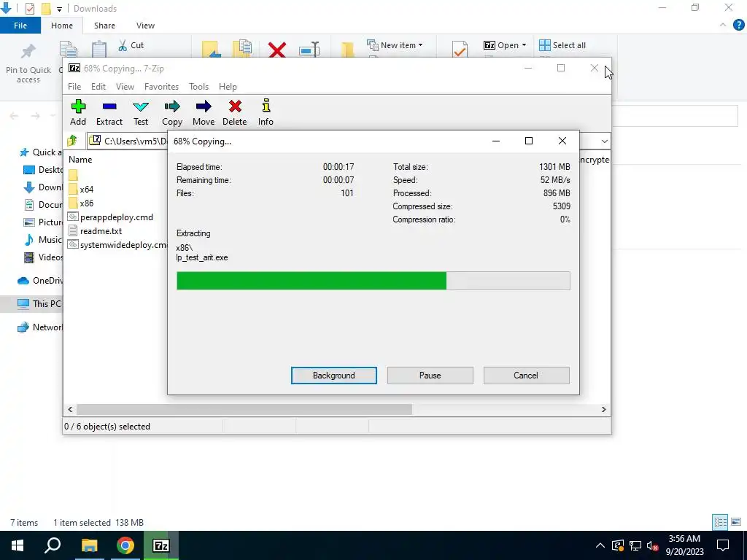
Task: Open the File menu in 7-Zip
Action: (74, 87)
